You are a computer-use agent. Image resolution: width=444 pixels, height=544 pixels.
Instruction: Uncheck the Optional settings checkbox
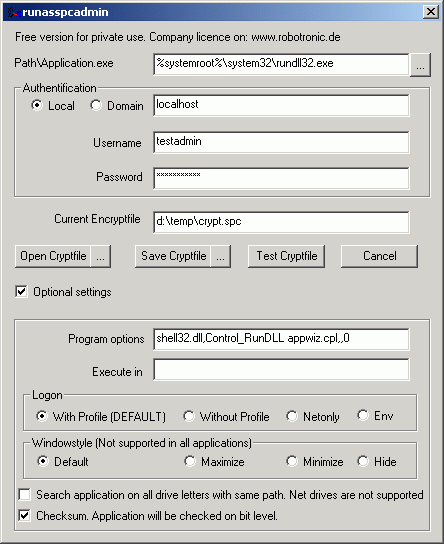coord(22,291)
